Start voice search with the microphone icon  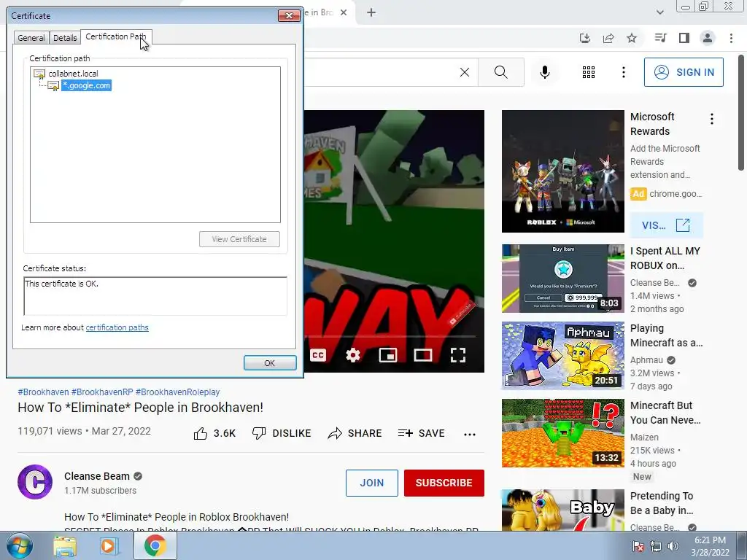coord(544,72)
